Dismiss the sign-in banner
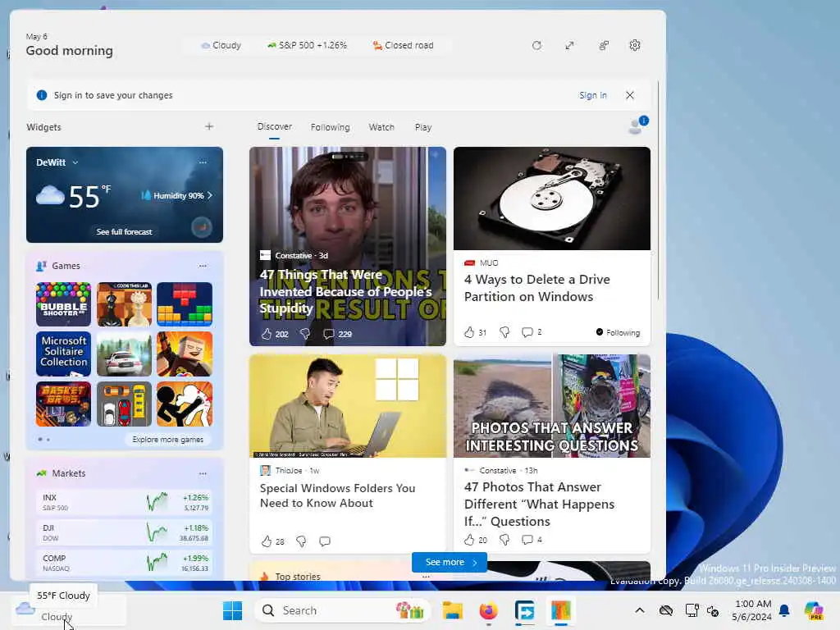This screenshot has height=630, width=840. 630,95
